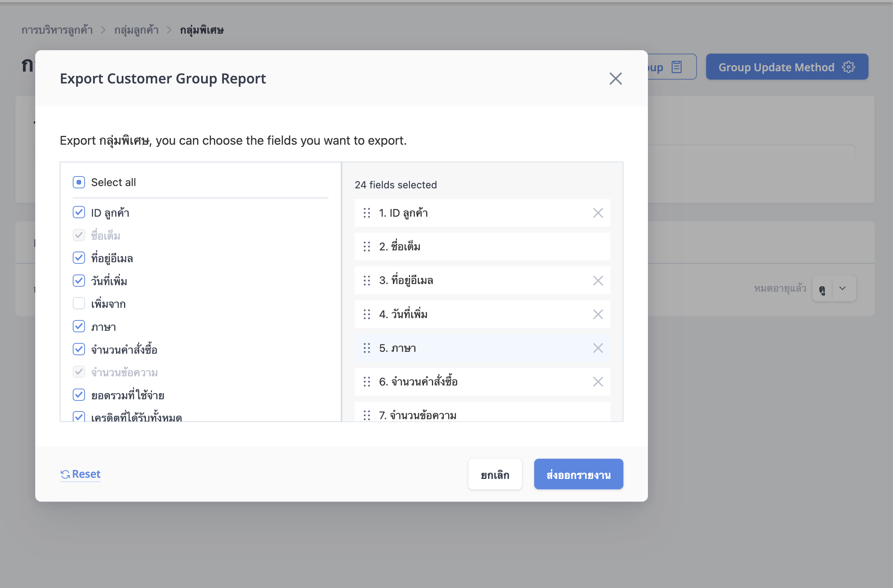
Task: Click the 'กลุ่มพิเศษ' breadcrumb item
Action: [202, 30]
